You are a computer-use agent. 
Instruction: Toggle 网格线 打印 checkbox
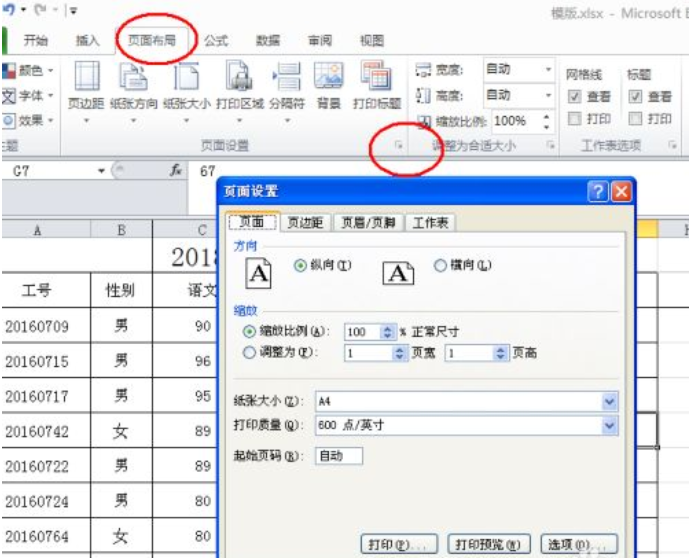[x=575, y=119]
